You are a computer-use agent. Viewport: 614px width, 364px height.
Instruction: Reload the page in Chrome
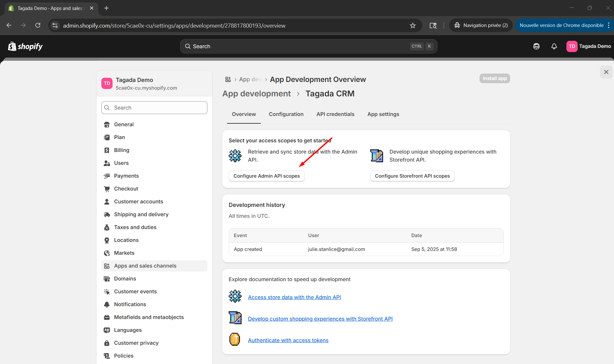[x=38, y=25]
